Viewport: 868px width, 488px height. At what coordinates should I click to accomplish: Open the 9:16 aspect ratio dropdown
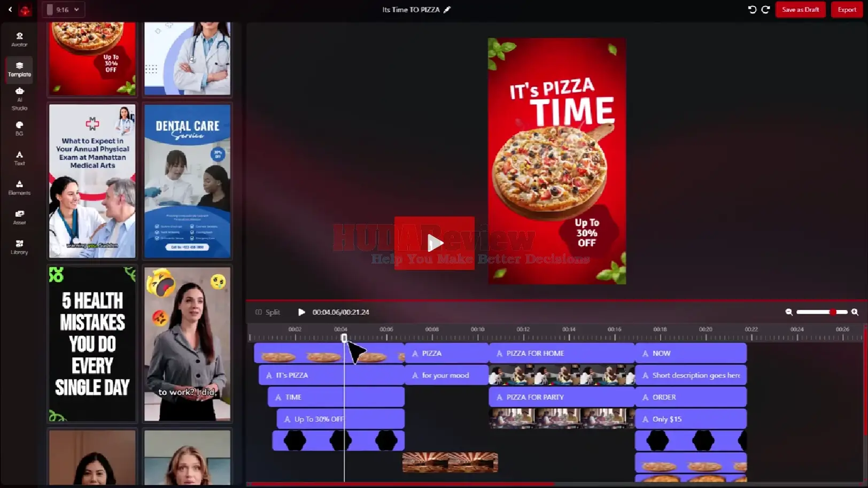click(x=63, y=10)
